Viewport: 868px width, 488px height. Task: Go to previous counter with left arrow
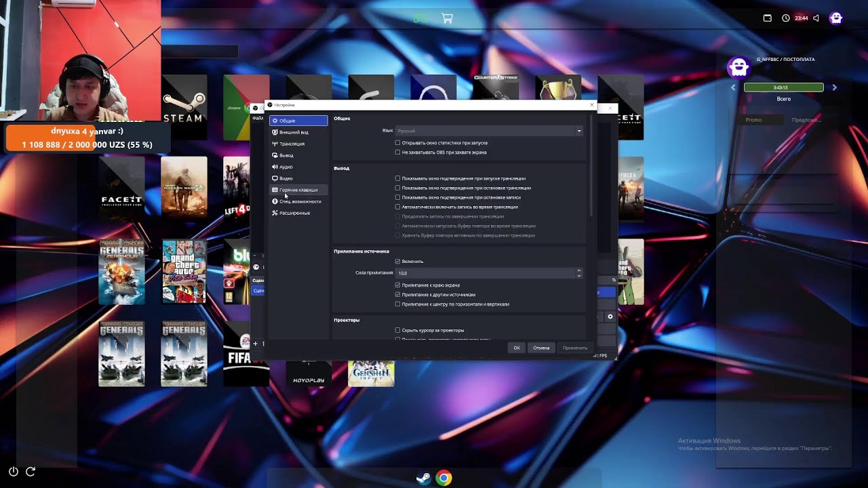[x=733, y=87]
